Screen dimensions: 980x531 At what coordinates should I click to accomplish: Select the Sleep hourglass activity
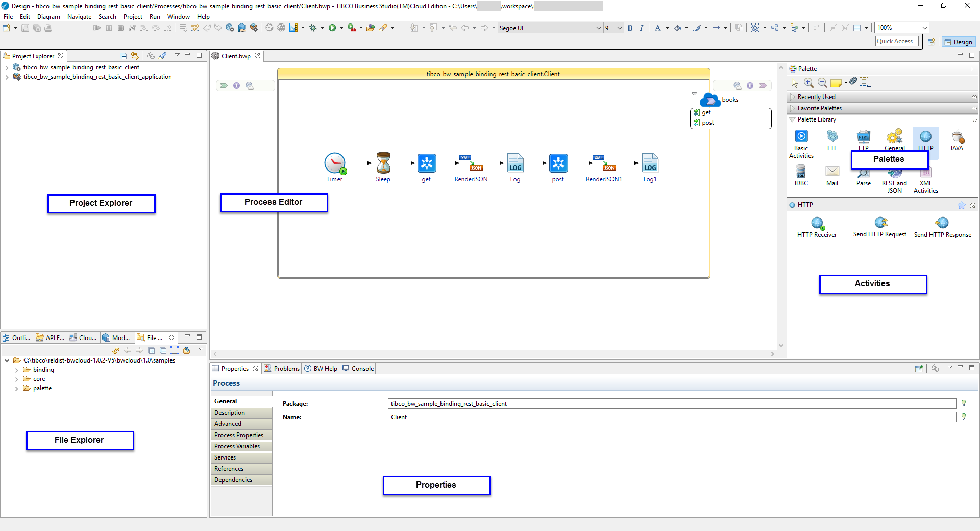click(383, 163)
